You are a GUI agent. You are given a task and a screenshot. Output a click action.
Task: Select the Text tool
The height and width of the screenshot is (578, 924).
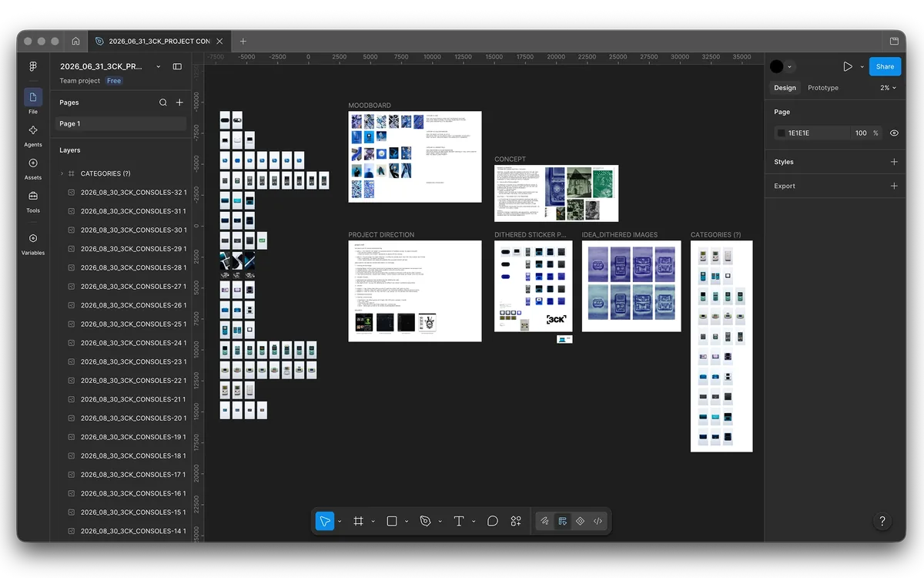click(459, 521)
